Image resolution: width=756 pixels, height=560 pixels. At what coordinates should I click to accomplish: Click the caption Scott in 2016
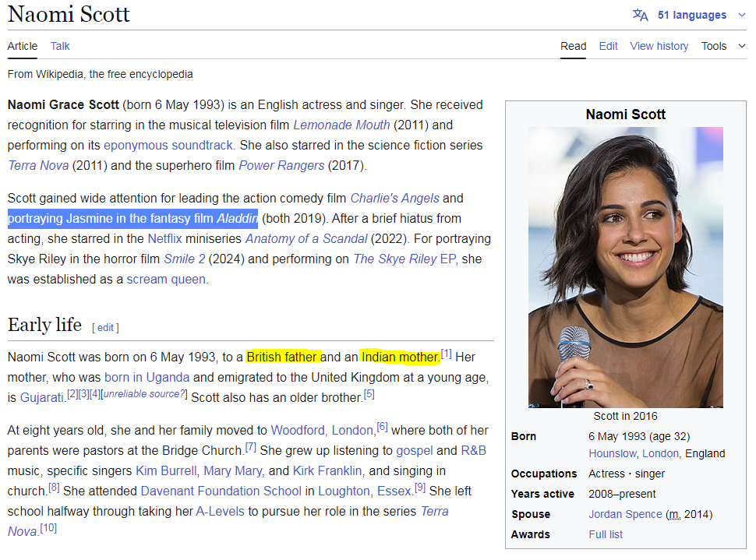coord(625,416)
